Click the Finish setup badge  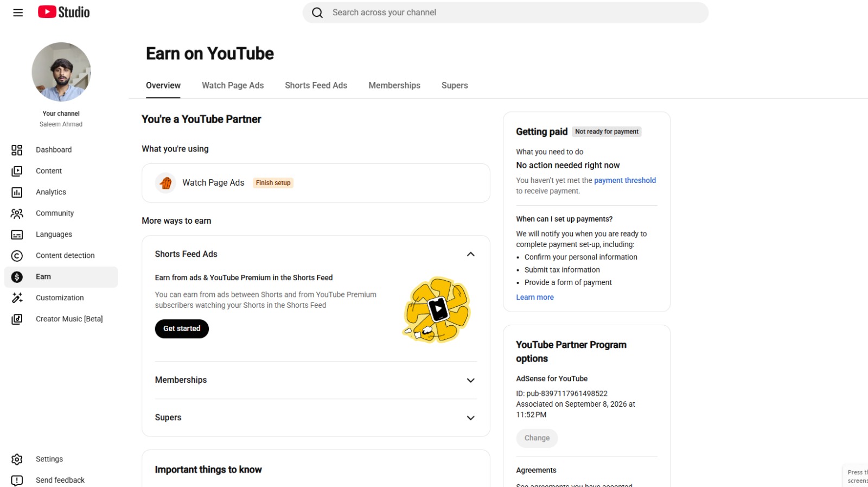(273, 183)
